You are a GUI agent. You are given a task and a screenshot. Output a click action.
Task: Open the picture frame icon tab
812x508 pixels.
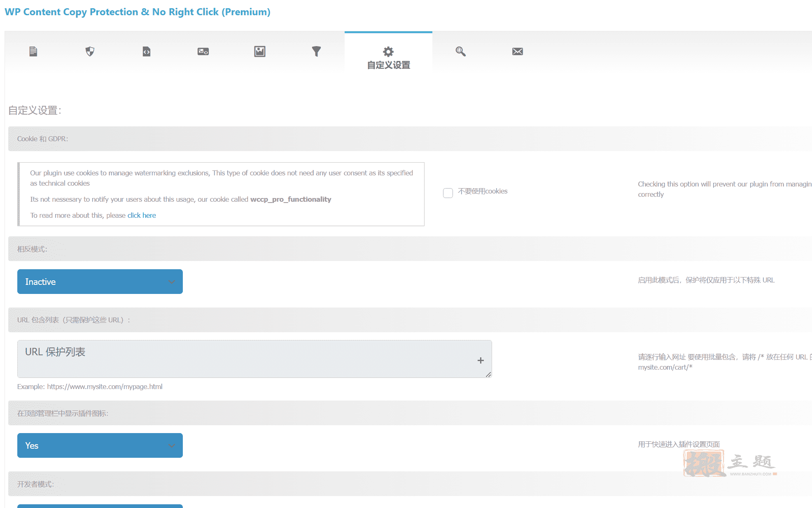pyautogui.click(x=260, y=51)
